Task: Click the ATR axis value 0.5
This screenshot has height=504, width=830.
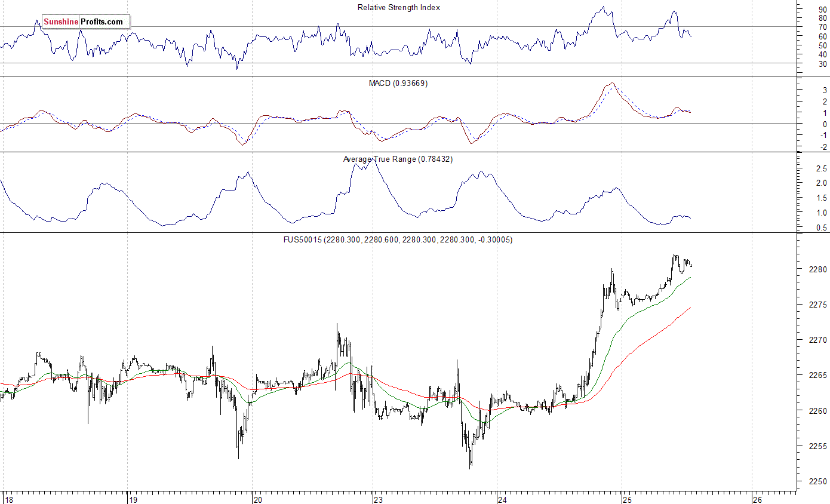Action: click(820, 228)
